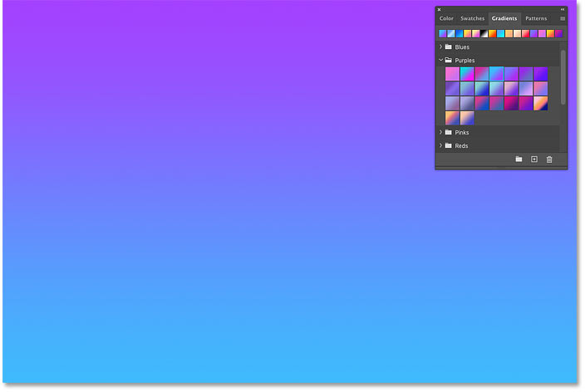Switch to the Color tab

446,18
